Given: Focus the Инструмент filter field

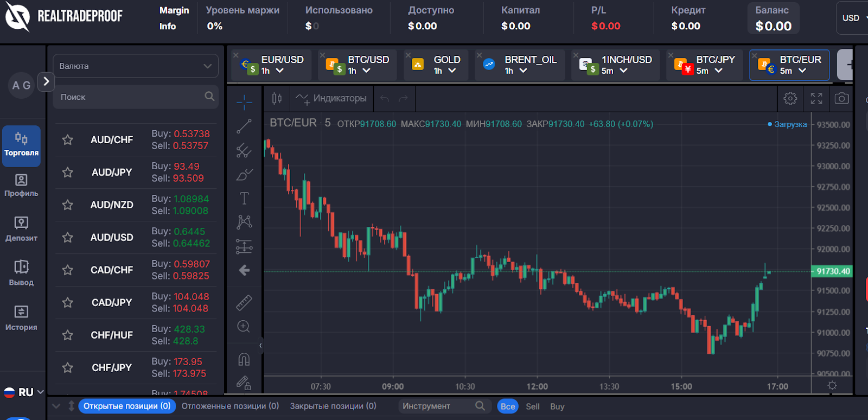Looking at the screenshot, I should (x=445, y=406).
